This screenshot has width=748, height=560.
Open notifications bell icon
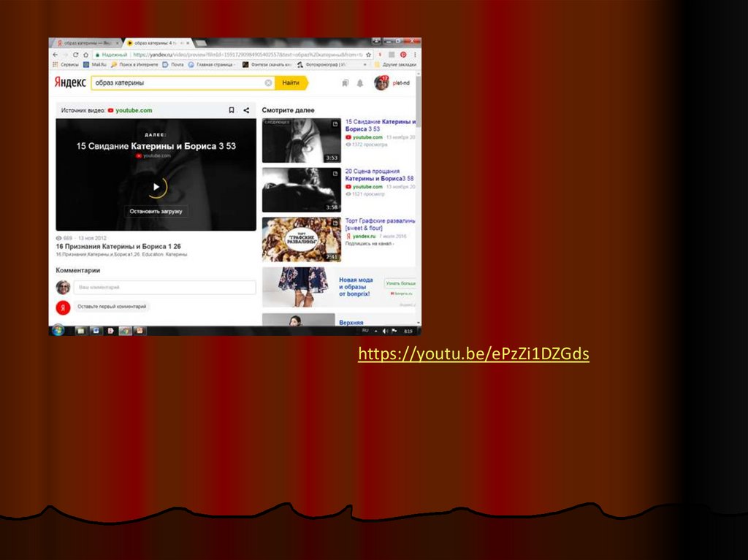point(360,83)
